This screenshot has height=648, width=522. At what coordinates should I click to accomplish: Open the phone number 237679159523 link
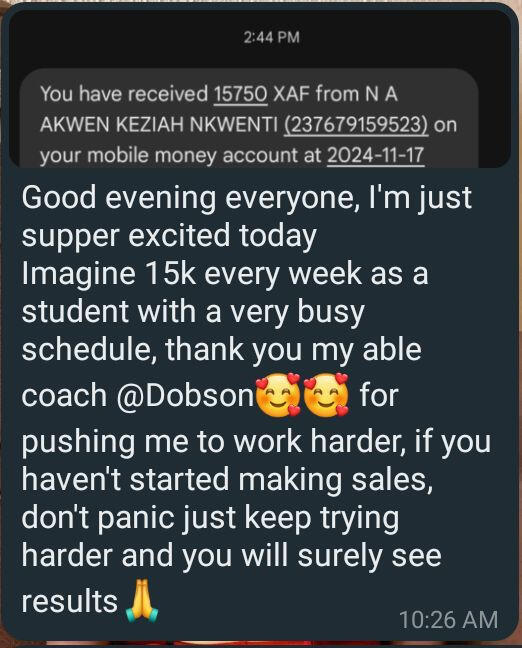tap(356, 124)
